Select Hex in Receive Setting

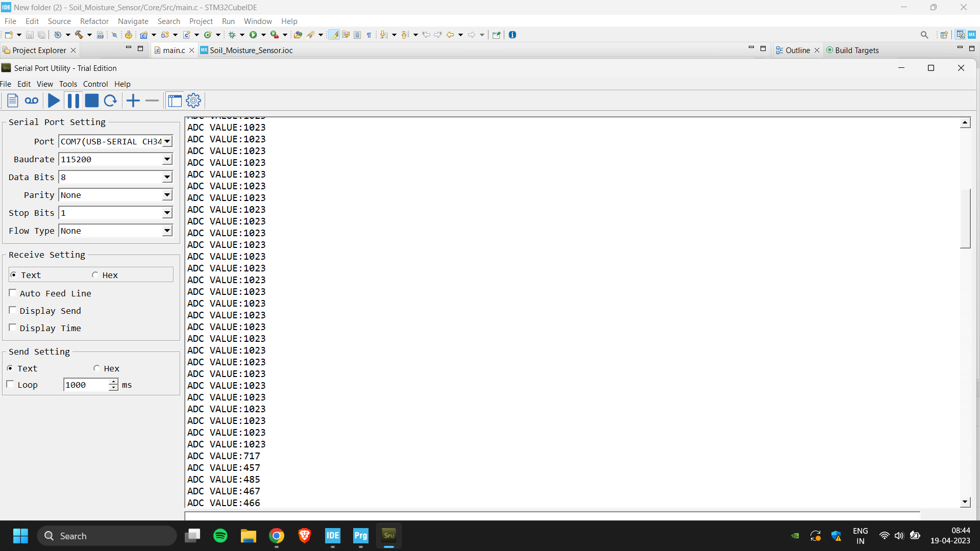tap(95, 275)
